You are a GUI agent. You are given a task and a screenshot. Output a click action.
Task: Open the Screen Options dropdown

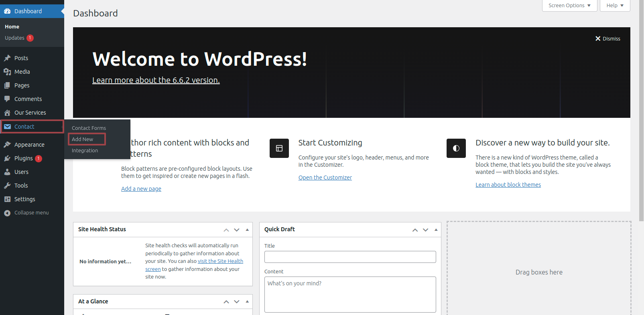569,6
